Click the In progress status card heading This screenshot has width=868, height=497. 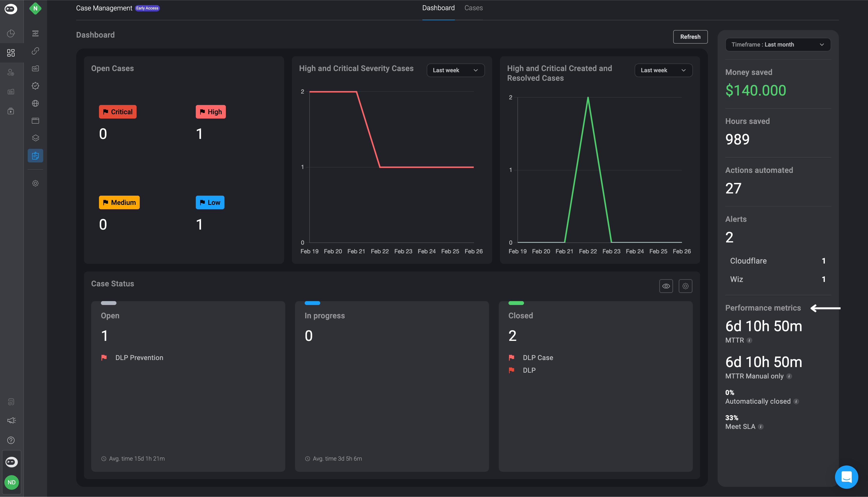tap(324, 316)
